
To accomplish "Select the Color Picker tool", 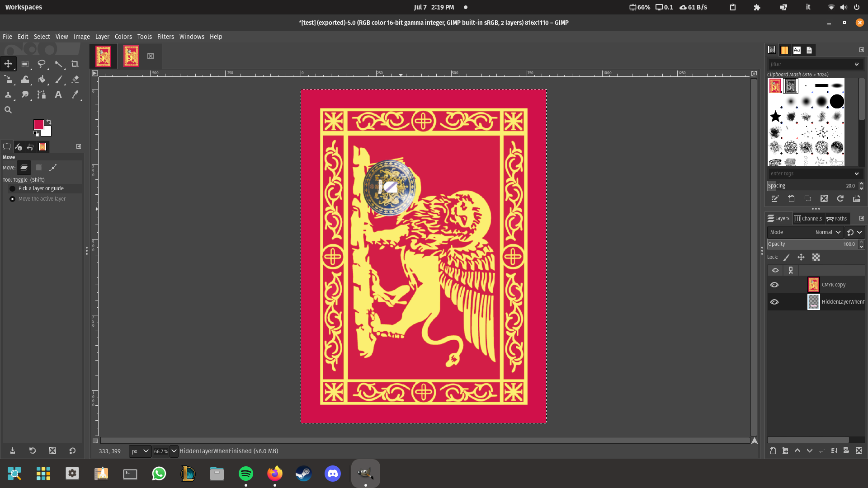I will (x=75, y=95).
